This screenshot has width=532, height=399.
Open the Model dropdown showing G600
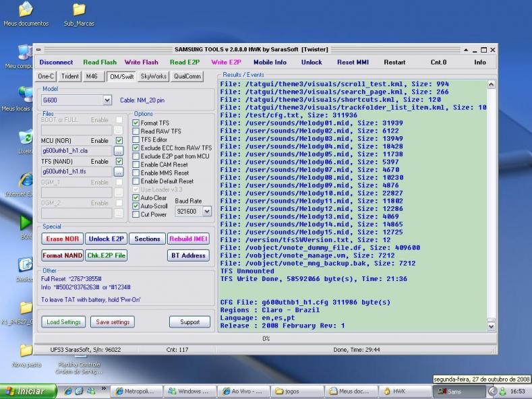pos(107,100)
